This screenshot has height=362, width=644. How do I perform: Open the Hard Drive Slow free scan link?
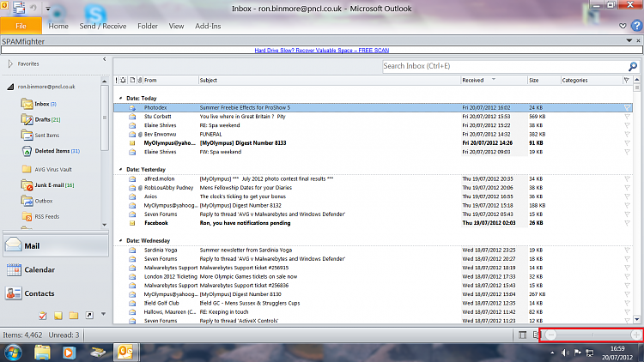coord(322,50)
